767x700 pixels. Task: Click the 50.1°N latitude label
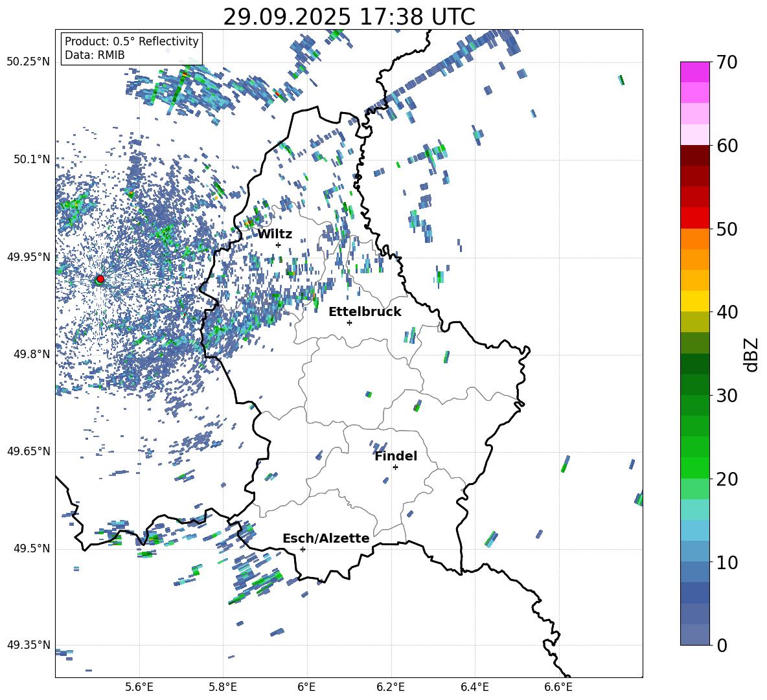coord(32,159)
